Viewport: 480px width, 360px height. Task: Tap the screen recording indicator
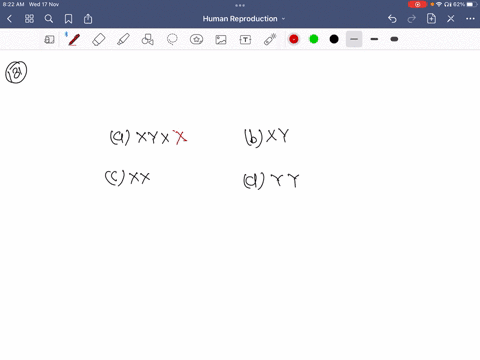coord(417,4)
